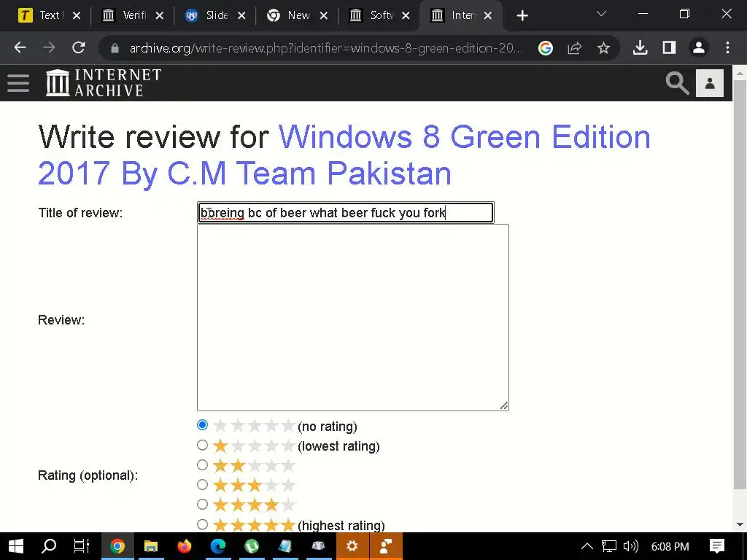Open the volume control in system tray
The width and height of the screenshot is (747, 560).
630,546
